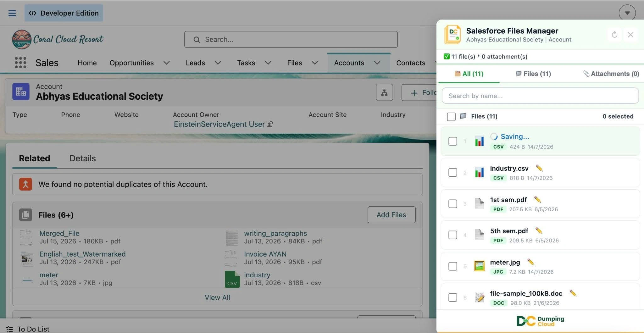Click the change owner icon beside EinsteinServiceAgent User
644x333 pixels.
coord(270,124)
